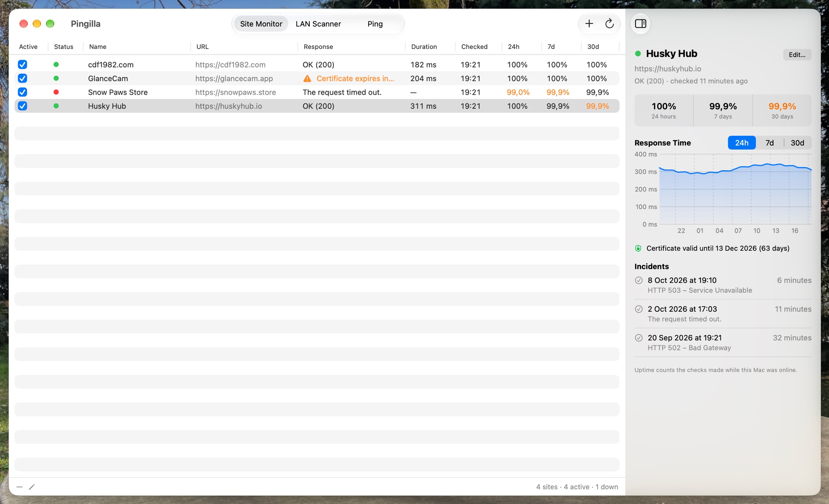This screenshot has height=504, width=829.
Task: Click 'The request timed out.' in the Snow Paws row
Action: click(x=342, y=92)
